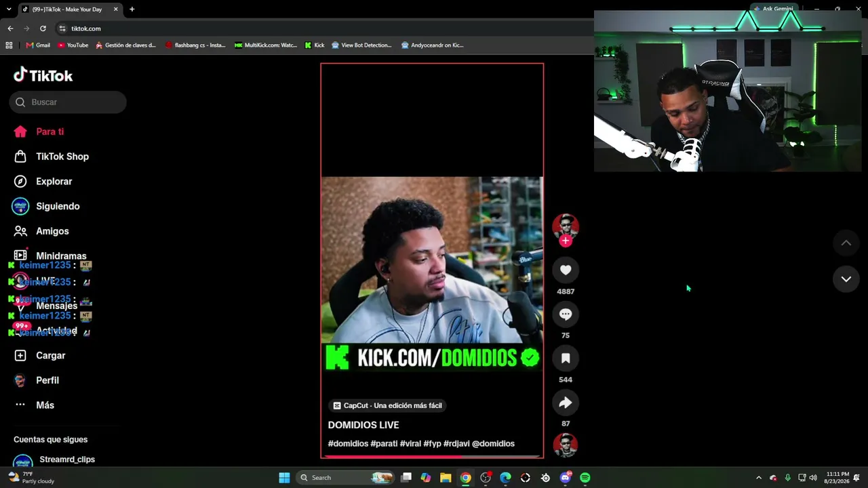Open the Cargar upload page

pos(51,355)
